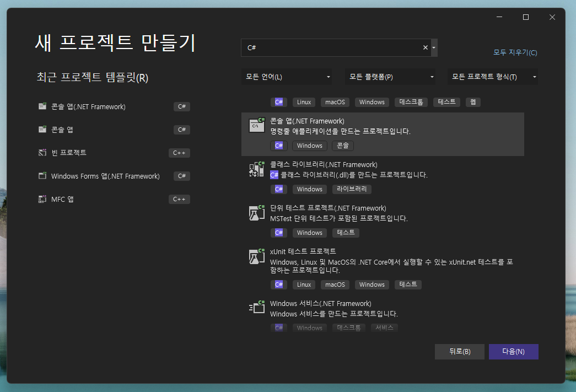
Task: Close the new project dialog window
Action: (552, 17)
